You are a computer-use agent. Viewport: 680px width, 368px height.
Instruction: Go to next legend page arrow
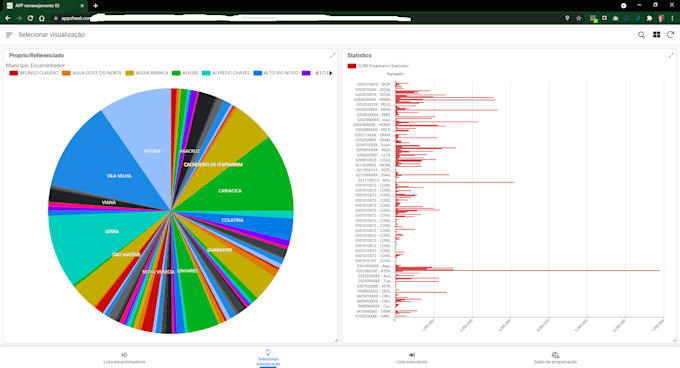(331, 73)
